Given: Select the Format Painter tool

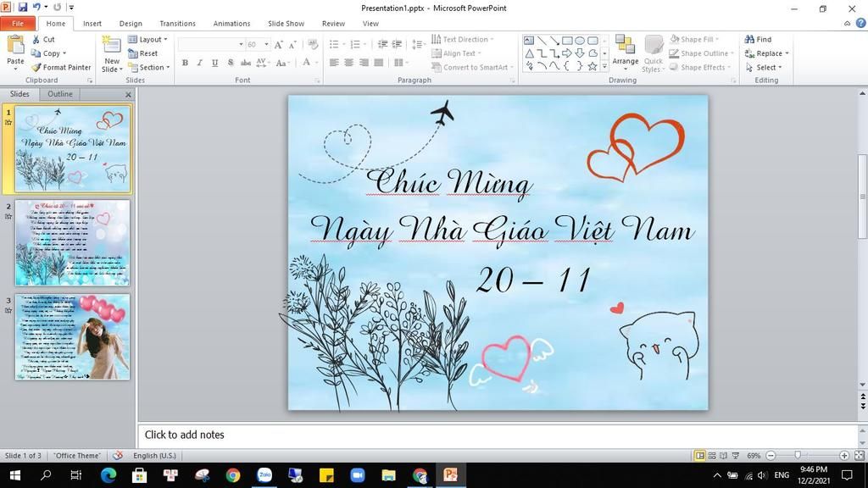Looking at the screenshot, I should click(61, 67).
